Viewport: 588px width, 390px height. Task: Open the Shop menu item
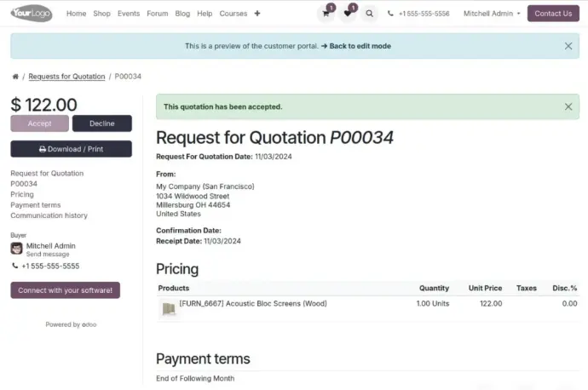point(101,14)
